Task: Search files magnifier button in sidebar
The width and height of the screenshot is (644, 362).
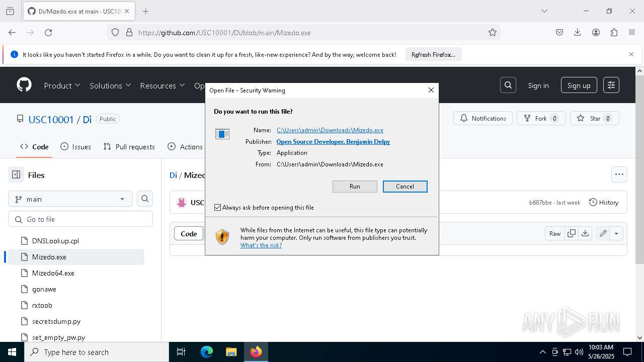Action: tap(145, 199)
